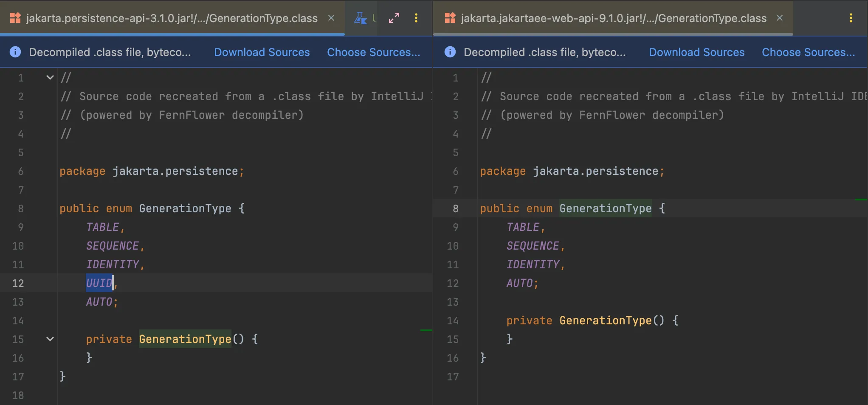Click Download Sources in the right pane
The width and height of the screenshot is (868, 405).
click(x=696, y=52)
